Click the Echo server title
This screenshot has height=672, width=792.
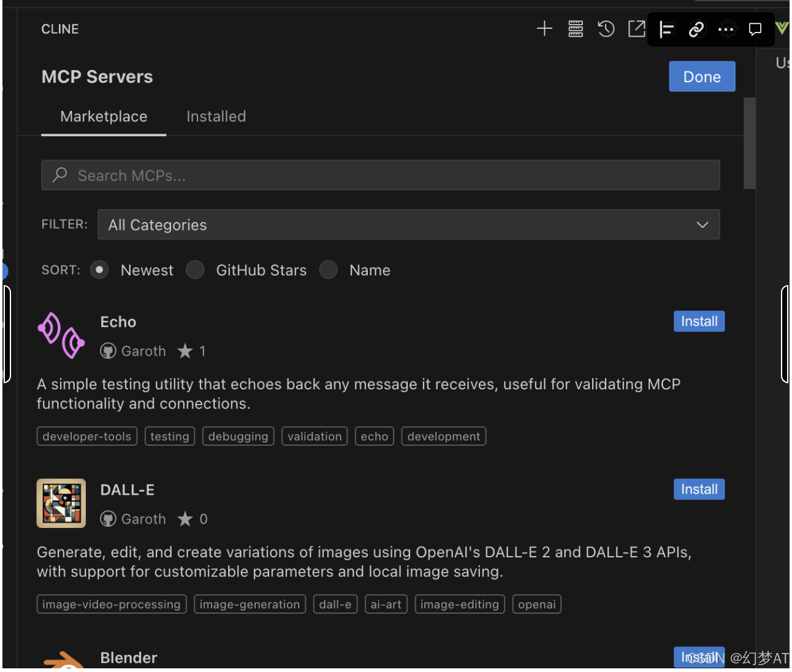(118, 322)
